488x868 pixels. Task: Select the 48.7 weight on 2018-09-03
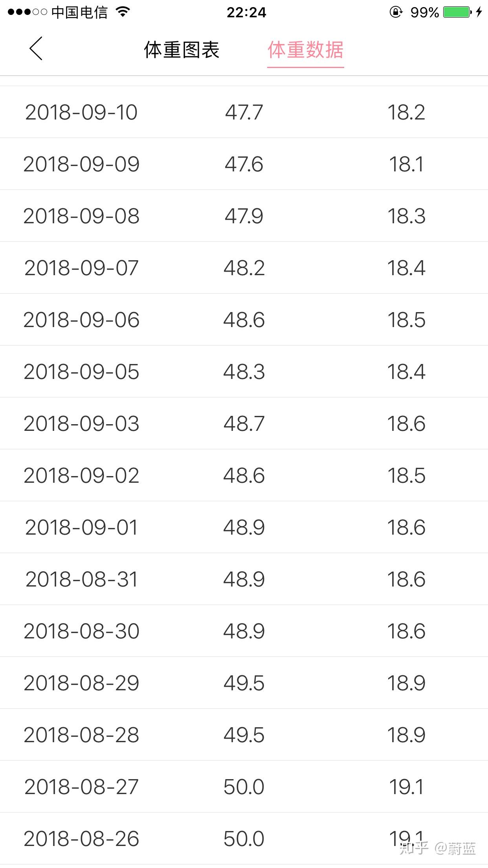pos(244,423)
